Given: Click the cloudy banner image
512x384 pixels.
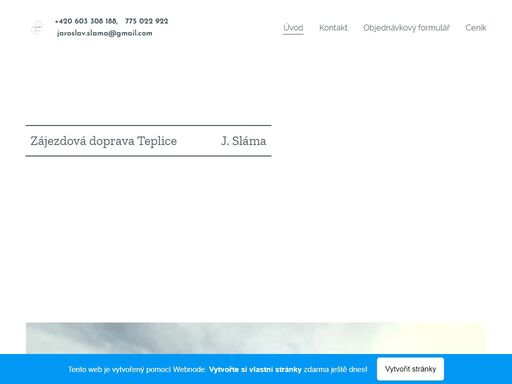Looking at the screenshot, I should coord(256,338).
